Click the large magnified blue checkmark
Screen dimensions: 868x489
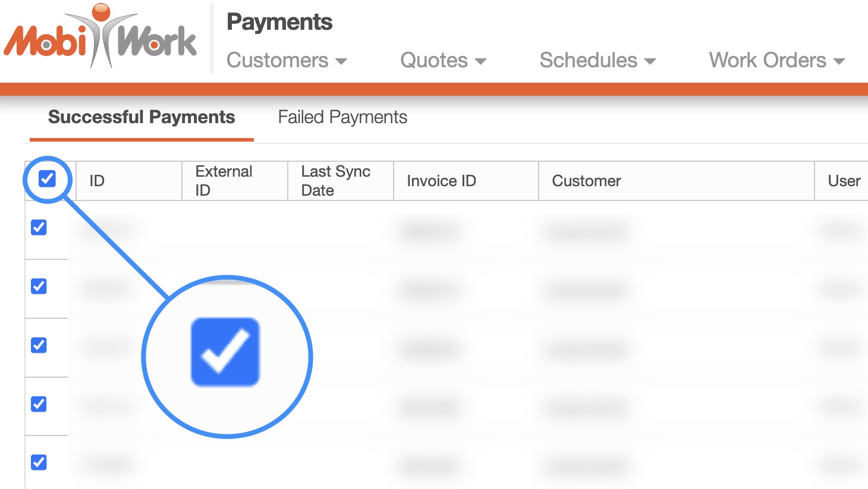tap(225, 352)
